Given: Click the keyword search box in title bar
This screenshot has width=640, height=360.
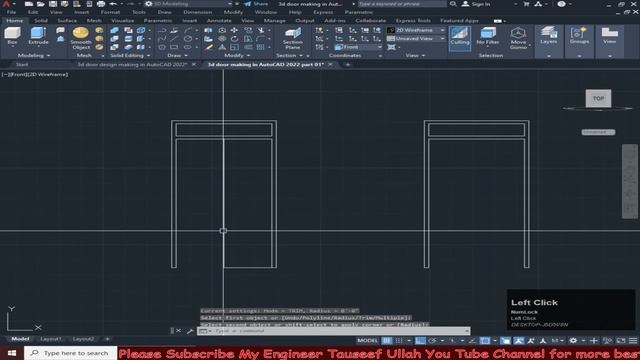Looking at the screenshot, I should pos(402,4).
